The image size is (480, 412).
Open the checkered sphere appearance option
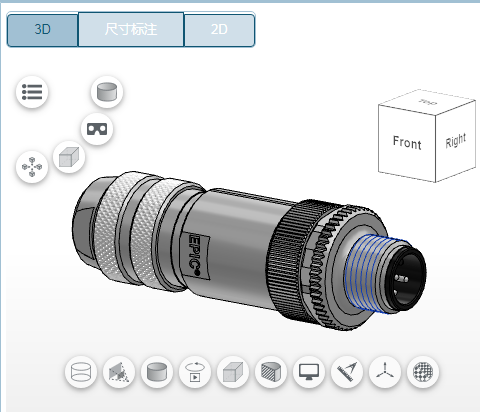pyautogui.click(x=423, y=372)
